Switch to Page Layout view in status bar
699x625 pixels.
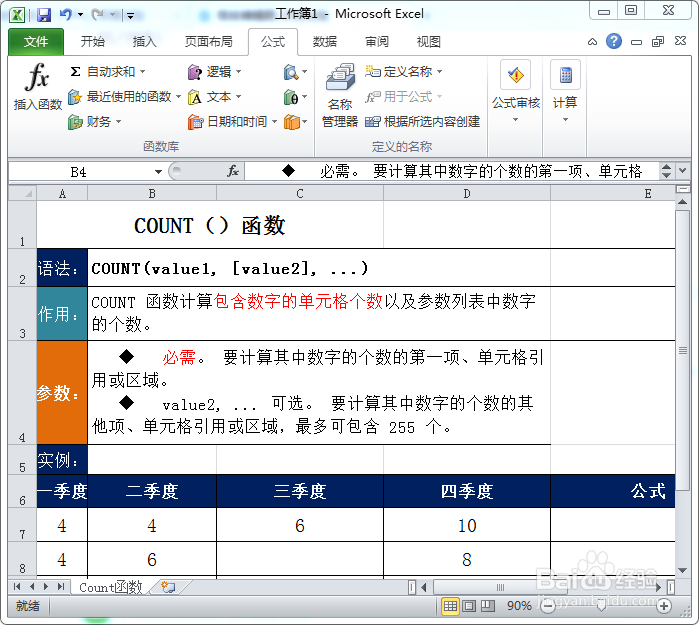(x=469, y=606)
